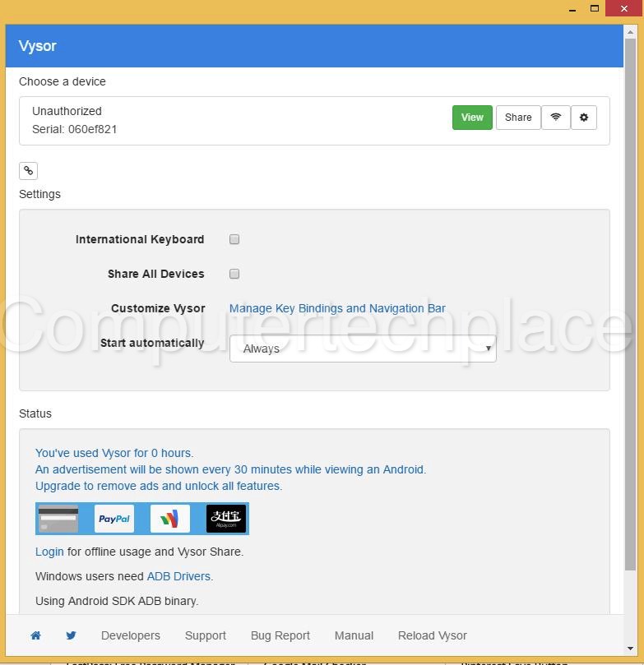
Task: Click the advertisement every 30 minutes line
Action: 231,469
